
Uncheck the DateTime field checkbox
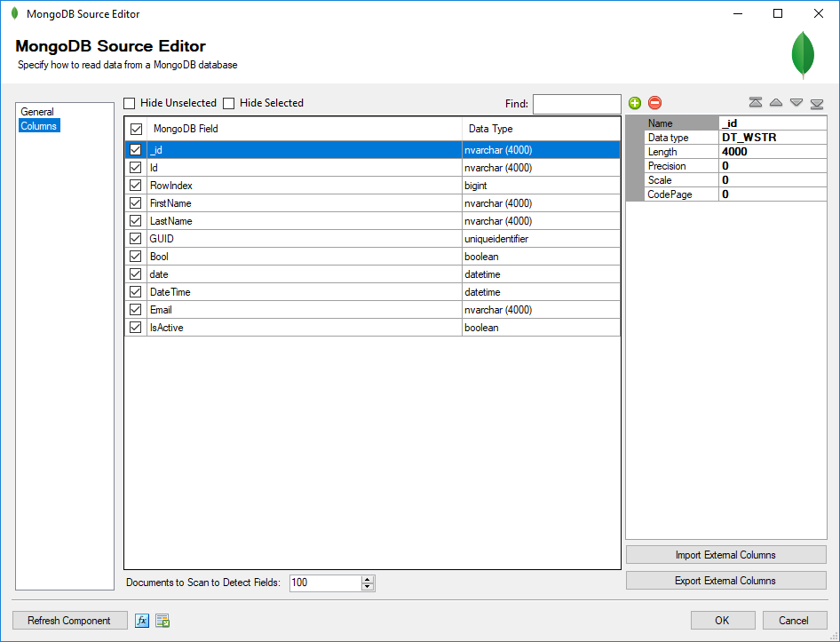tap(136, 292)
